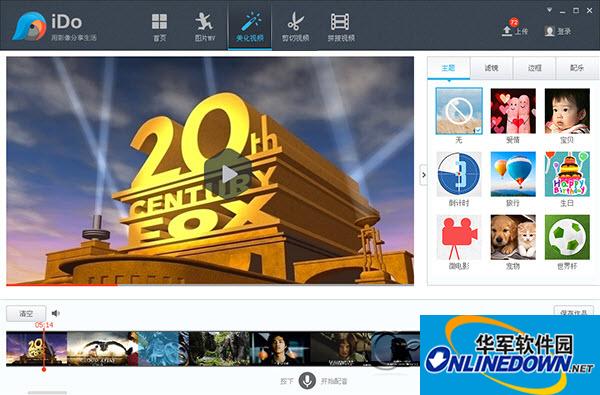Open the 首页 home grid icon
Viewport: 600px width, 395px height.
click(x=159, y=27)
